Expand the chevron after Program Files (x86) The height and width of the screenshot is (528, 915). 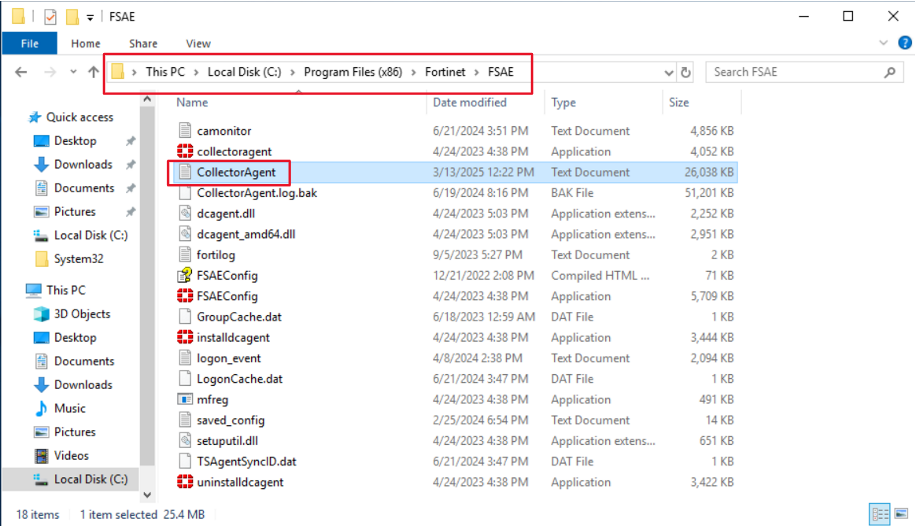point(414,72)
